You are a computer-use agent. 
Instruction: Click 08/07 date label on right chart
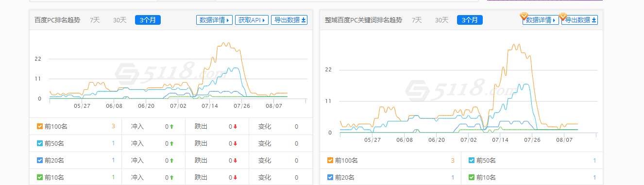565,139
